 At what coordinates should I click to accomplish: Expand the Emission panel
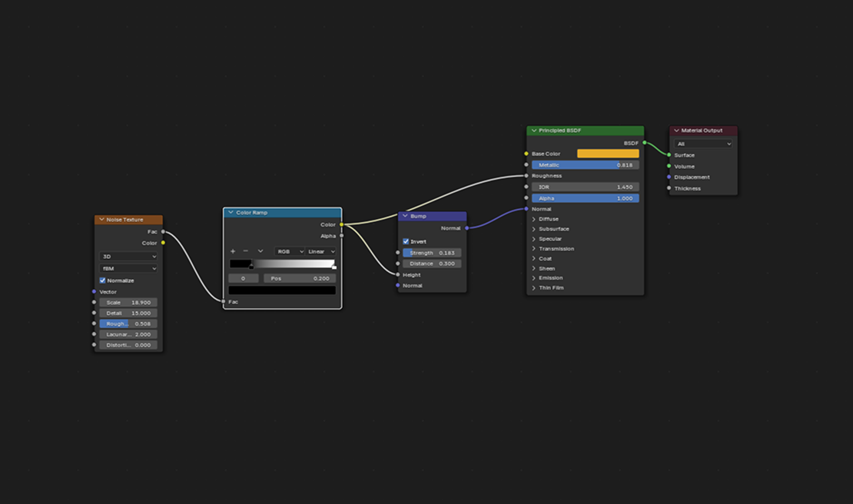click(534, 278)
